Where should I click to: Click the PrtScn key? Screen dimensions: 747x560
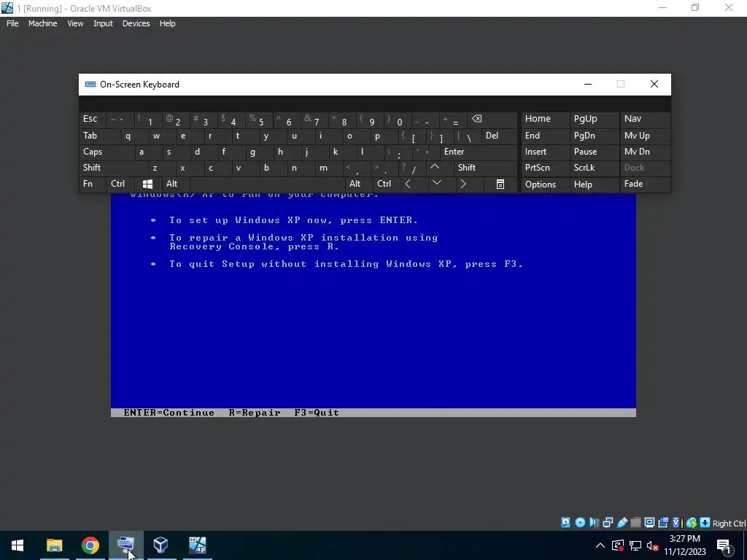coord(545,168)
